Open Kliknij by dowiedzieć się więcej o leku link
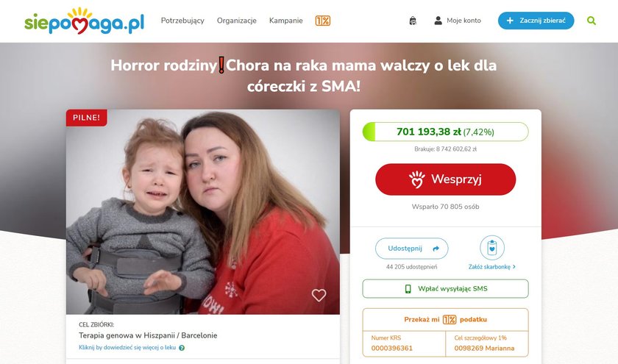Screen dimensions: 618x364 (127, 347)
